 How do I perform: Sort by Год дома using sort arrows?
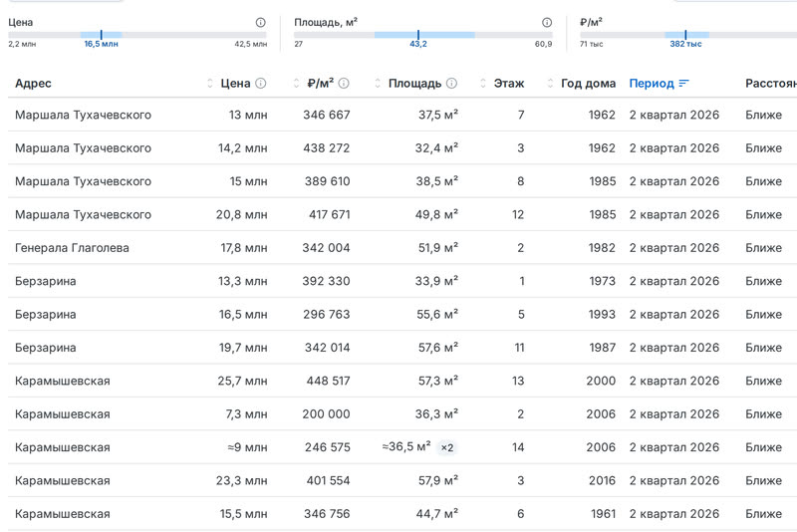pos(550,84)
